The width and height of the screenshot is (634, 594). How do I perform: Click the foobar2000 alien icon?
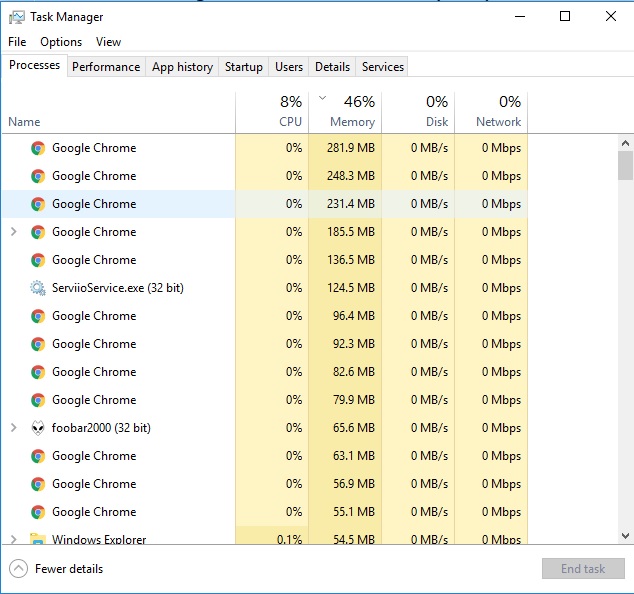pyautogui.click(x=38, y=428)
